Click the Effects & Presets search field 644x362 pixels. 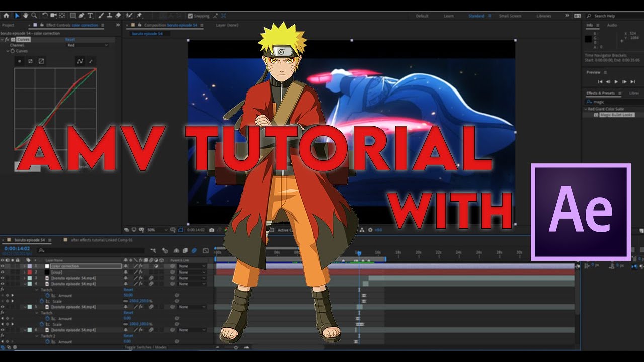614,102
